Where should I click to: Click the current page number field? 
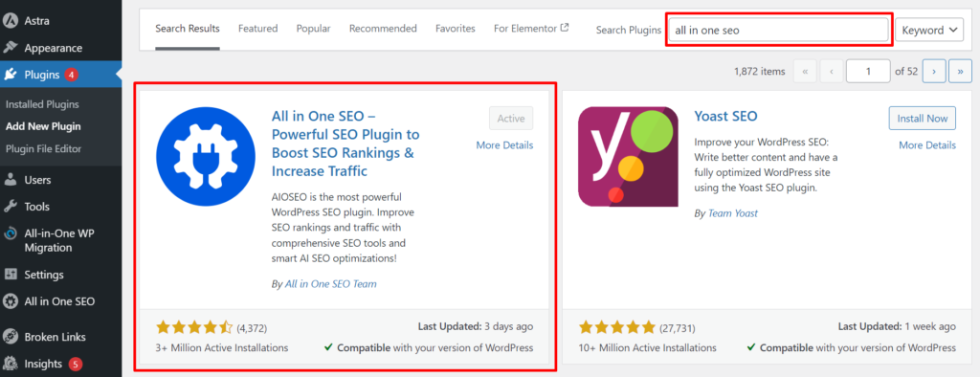869,71
